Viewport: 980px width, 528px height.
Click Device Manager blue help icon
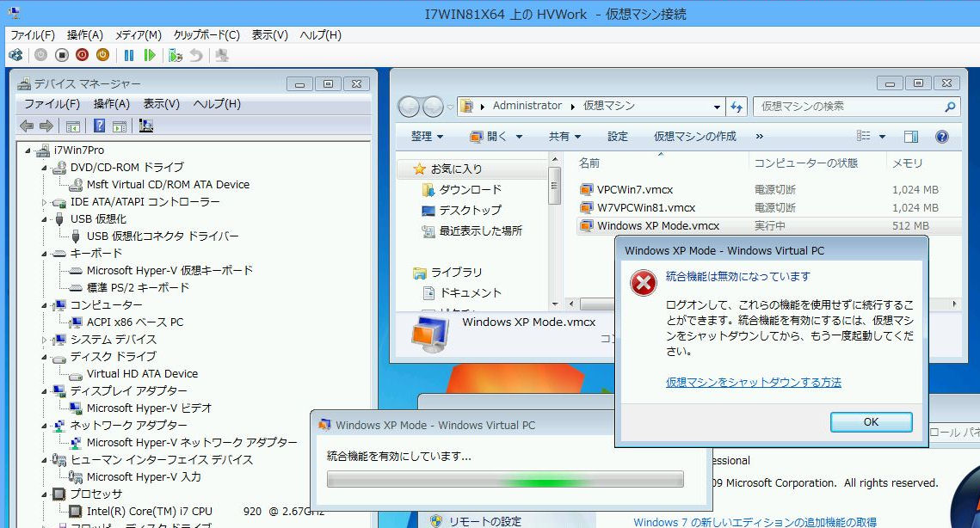pyautogui.click(x=99, y=126)
